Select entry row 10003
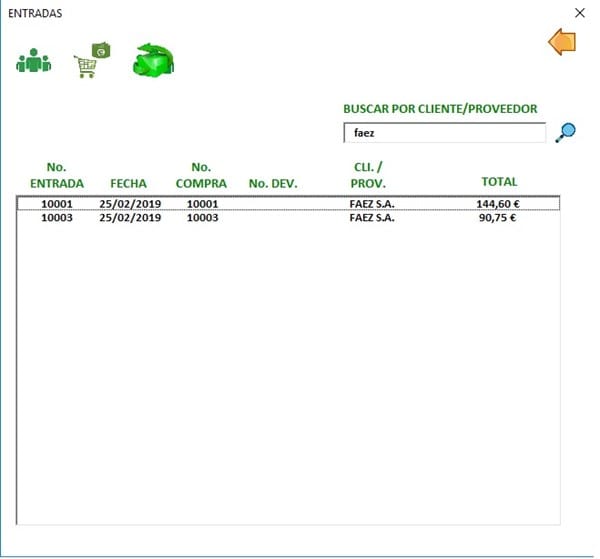The image size is (600, 559). click(x=288, y=218)
